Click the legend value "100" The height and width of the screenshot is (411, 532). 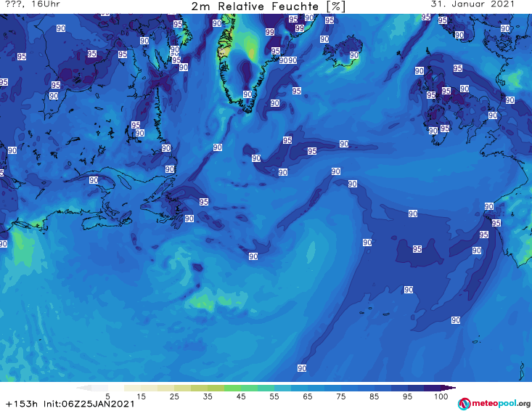pyautogui.click(x=441, y=396)
